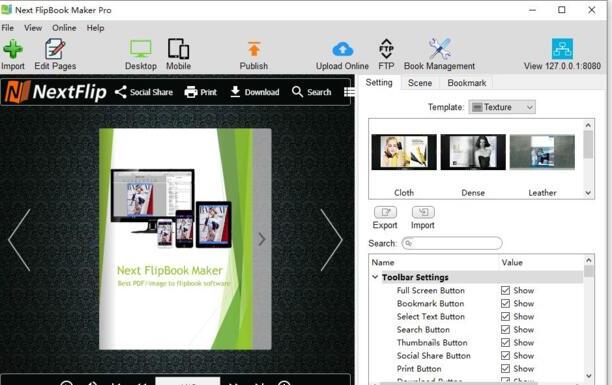The width and height of the screenshot is (612, 385).
Task: Click Download in flipbook toolbar
Action: tap(254, 92)
